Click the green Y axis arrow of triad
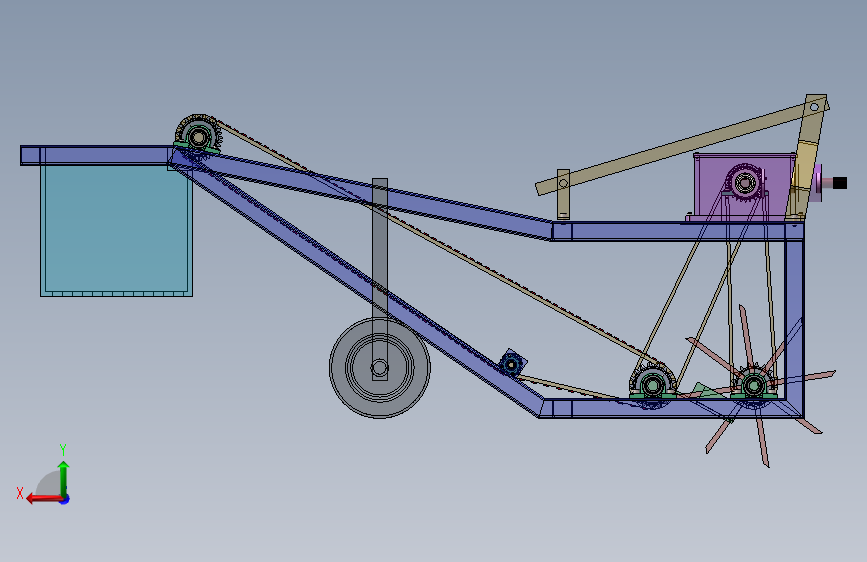The width and height of the screenshot is (867, 562). tap(64, 478)
